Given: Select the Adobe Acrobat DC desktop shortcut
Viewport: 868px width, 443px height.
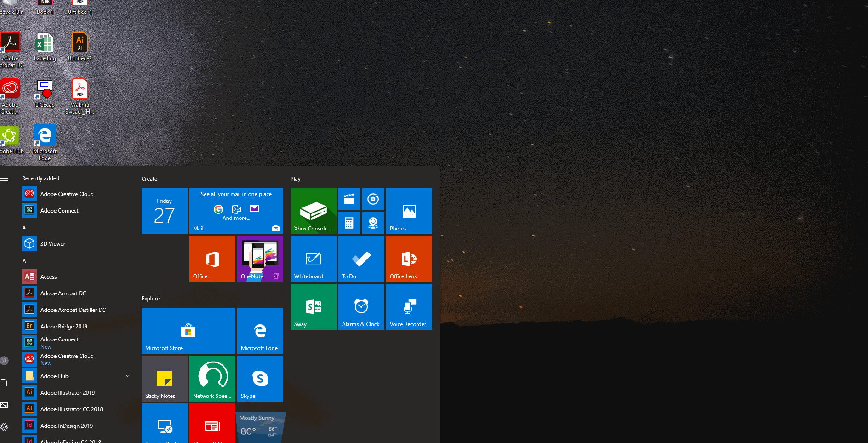Looking at the screenshot, I should [11, 50].
